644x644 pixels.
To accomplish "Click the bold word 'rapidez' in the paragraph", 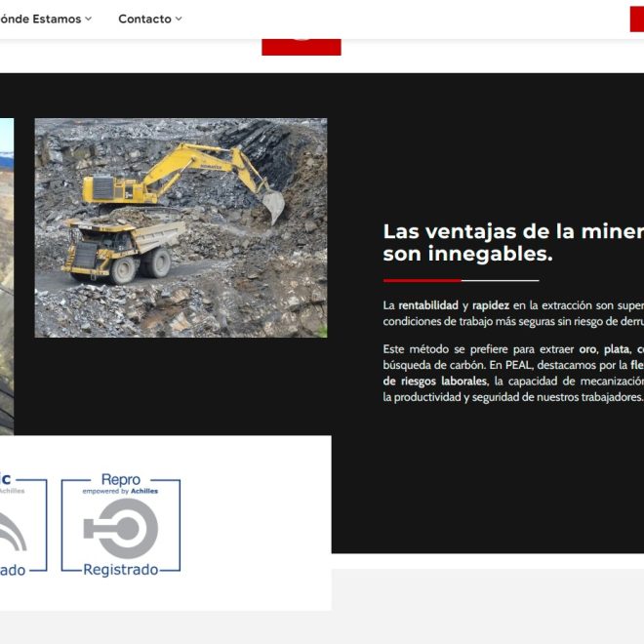I will click(491, 305).
